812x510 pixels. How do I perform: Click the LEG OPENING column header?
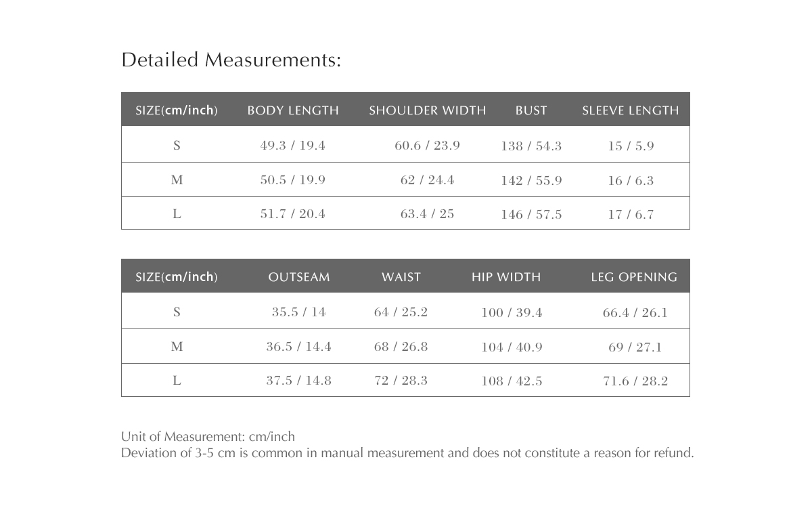click(634, 277)
